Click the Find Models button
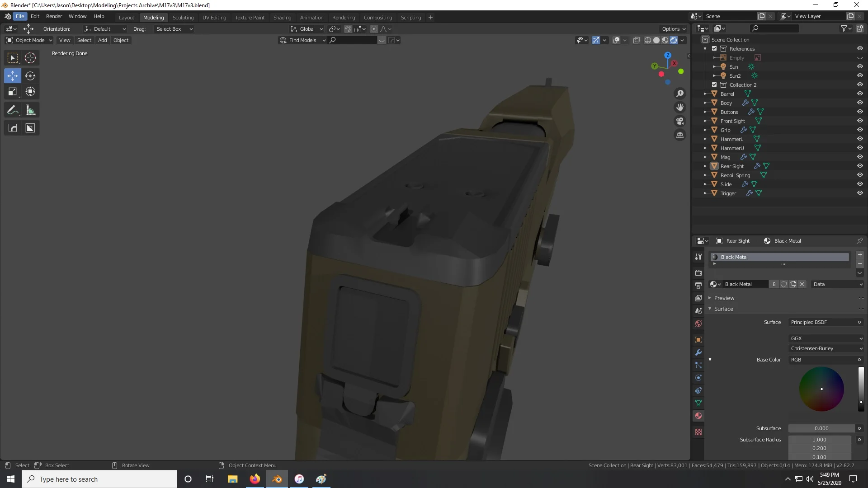Viewport: 868px width, 488px height. 302,40
